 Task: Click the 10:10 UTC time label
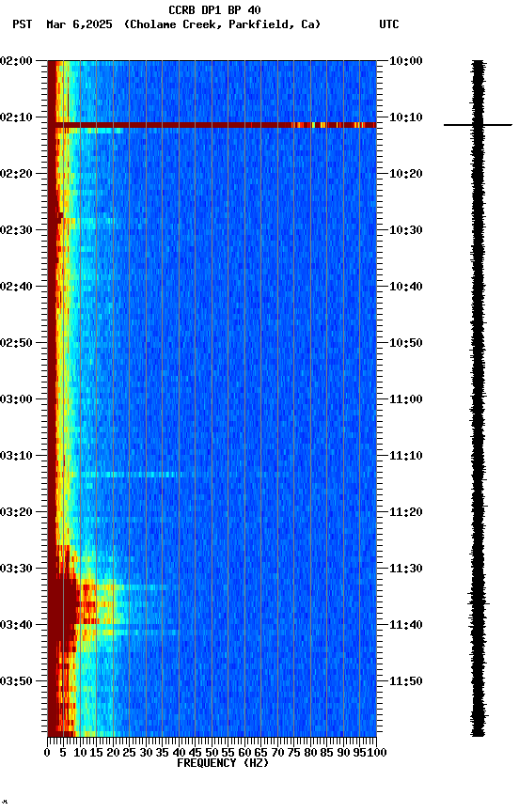[x=405, y=117]
